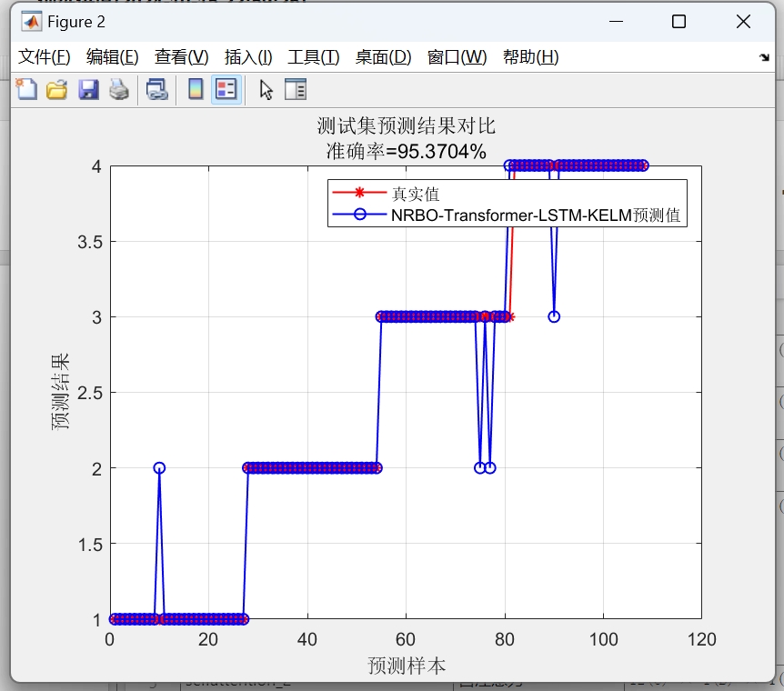Open a figure file using the folder icon
Viewport: 784px width, 691px height.
tap(56, 89)
